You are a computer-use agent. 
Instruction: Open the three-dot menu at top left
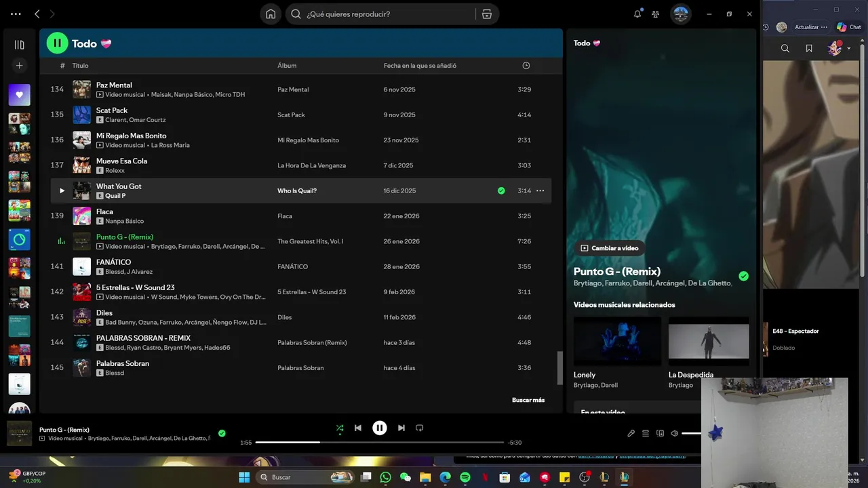[16, 14]
